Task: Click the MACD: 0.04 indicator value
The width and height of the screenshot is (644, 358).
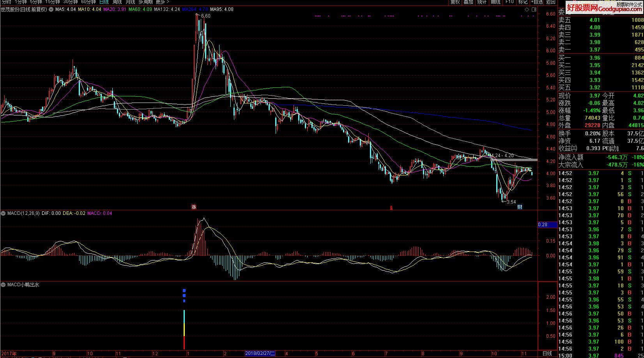Action: click(100, 213)
